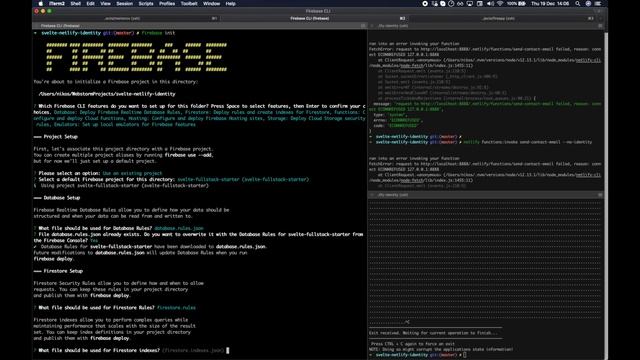Open the Apple menu
640x360 pixels.
tap(40, 4)
